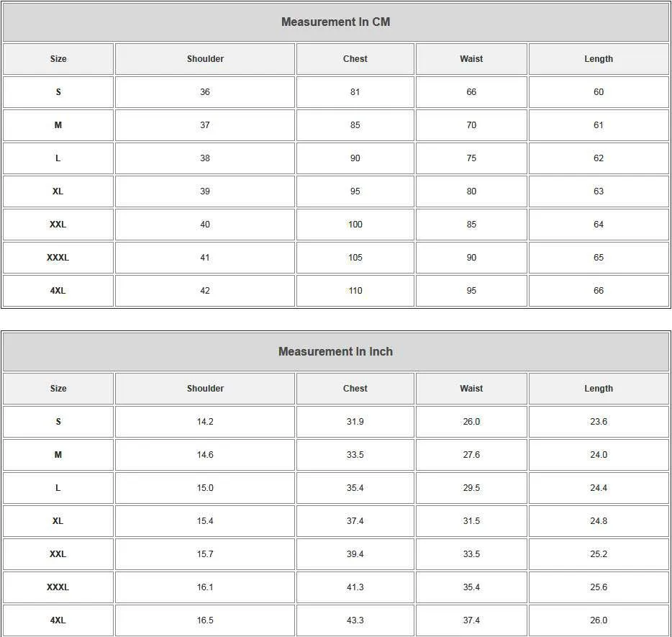This screenshot has width=672, height=637.
Task: Select the Chest header in the Inch table
Action: pos(355,389)
